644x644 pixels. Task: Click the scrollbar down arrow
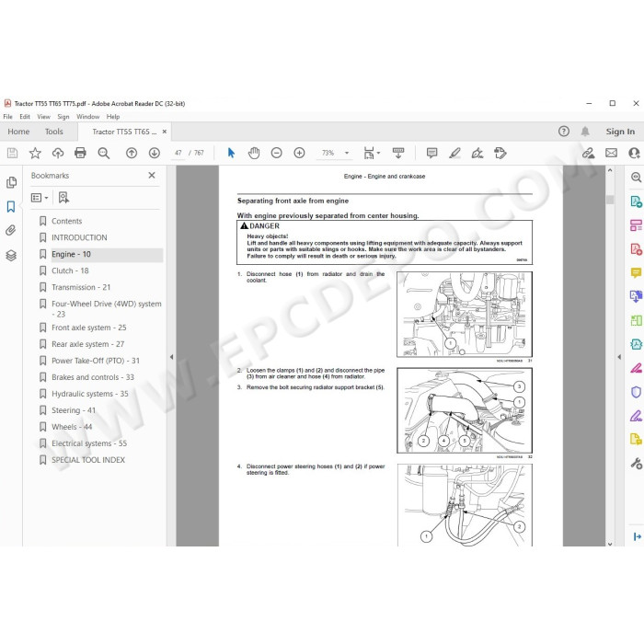610,544
